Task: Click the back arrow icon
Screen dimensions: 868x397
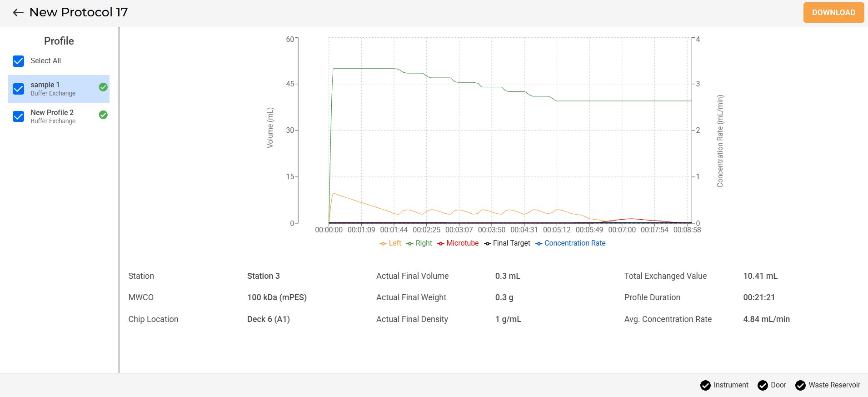Action: coord(18,13)
